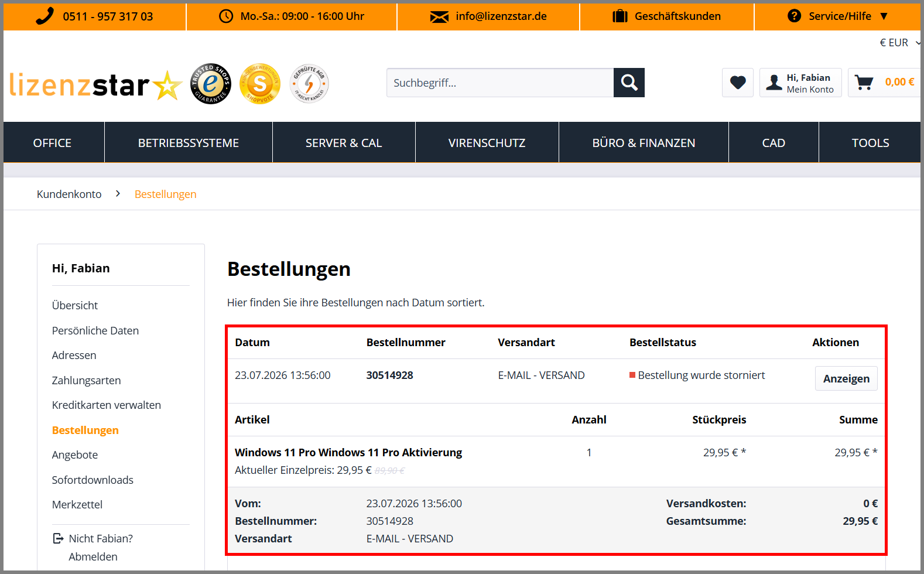The height and width of the screenshot is (574, 924).
Task: Open the CAD menu
Action: (x=774, y=143)
